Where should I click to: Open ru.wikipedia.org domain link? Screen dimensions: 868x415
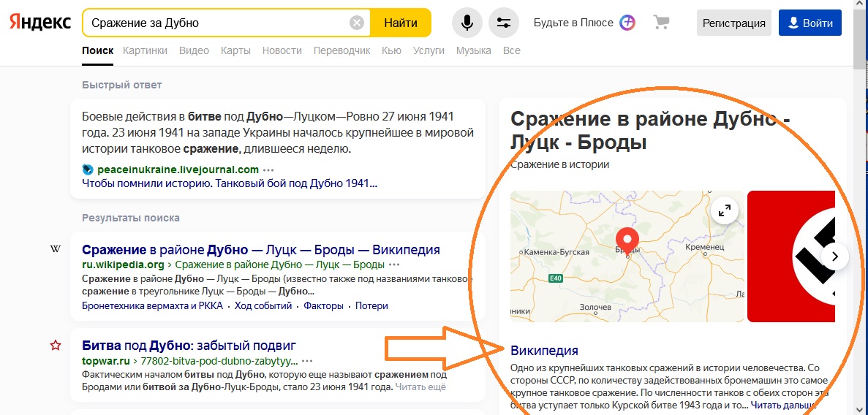click(x=123, y=264)
